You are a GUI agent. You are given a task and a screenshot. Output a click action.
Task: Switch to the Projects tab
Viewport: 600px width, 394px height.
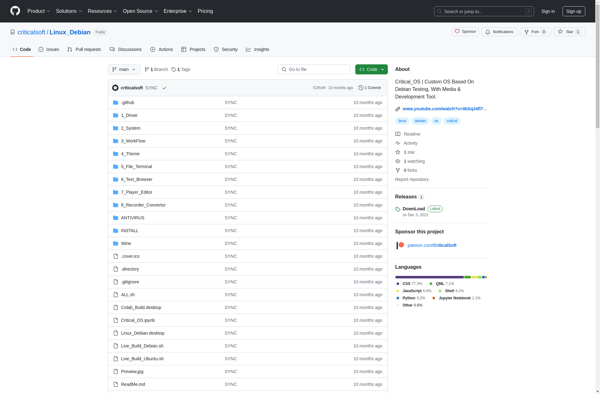point(193,49)
